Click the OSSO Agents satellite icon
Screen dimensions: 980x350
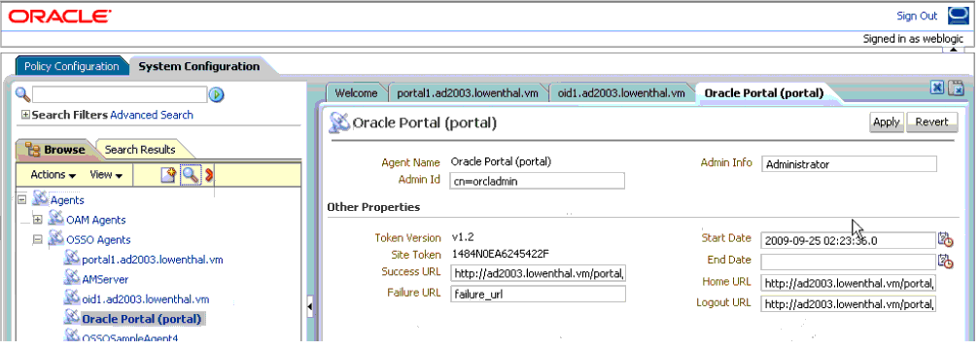pyautogui.click(x=56, y=239)
